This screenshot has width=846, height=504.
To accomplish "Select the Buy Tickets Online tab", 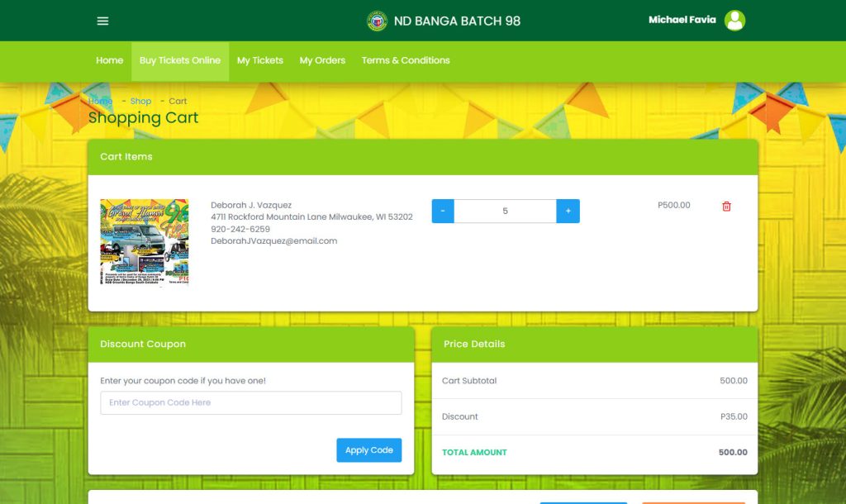I will pos(180,60).
